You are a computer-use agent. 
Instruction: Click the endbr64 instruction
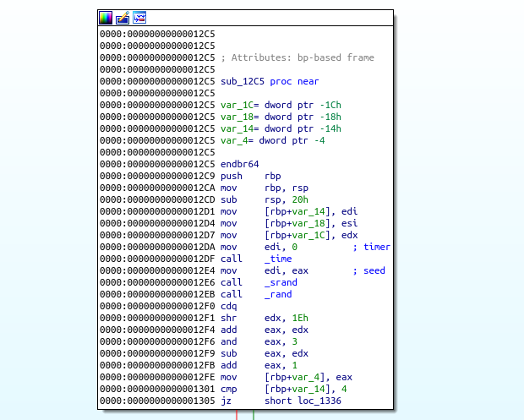coord(239,164)
